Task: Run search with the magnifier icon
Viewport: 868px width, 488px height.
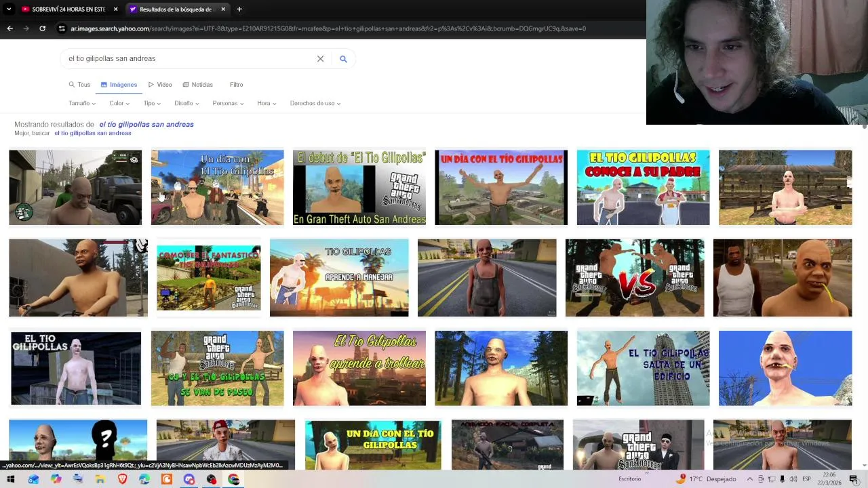Action: point(343,59)
